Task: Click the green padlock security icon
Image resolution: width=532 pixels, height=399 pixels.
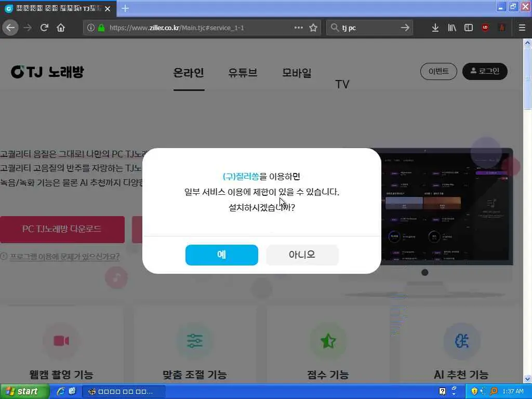Action: coord(101,28)
